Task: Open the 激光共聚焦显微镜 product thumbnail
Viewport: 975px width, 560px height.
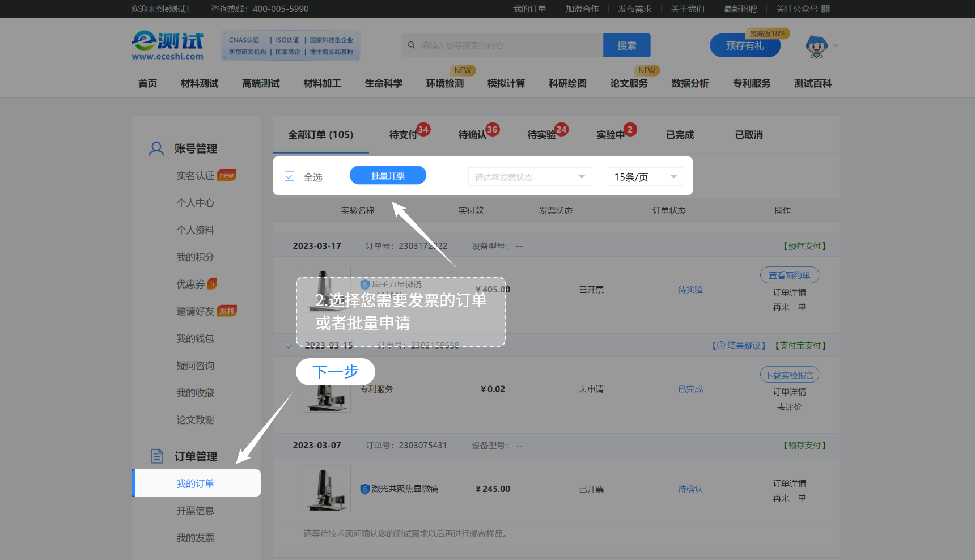Action: pos(327,489)
